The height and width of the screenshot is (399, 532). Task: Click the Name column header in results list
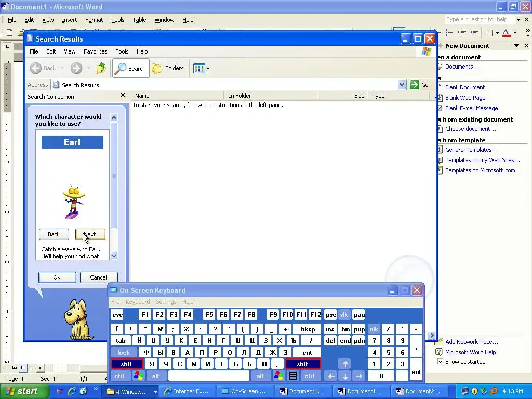[x=178, y=96]
